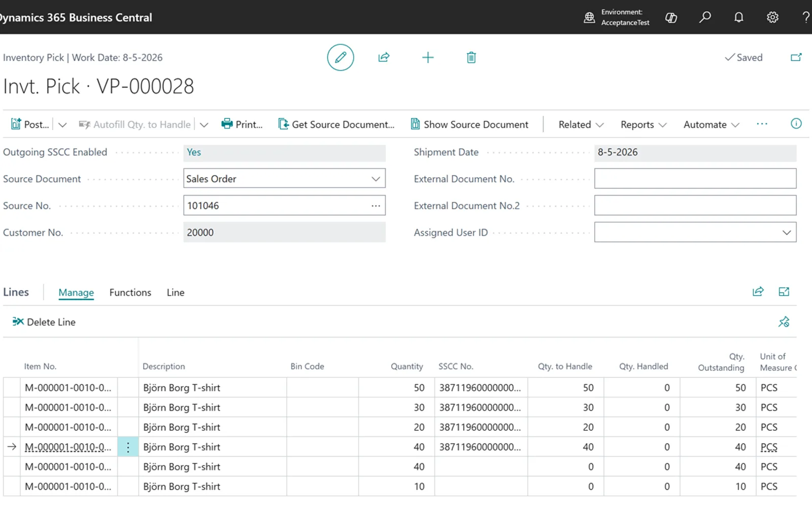Select the Line tab in Lines
Viewport: 812px width, 508px height.
176,293
